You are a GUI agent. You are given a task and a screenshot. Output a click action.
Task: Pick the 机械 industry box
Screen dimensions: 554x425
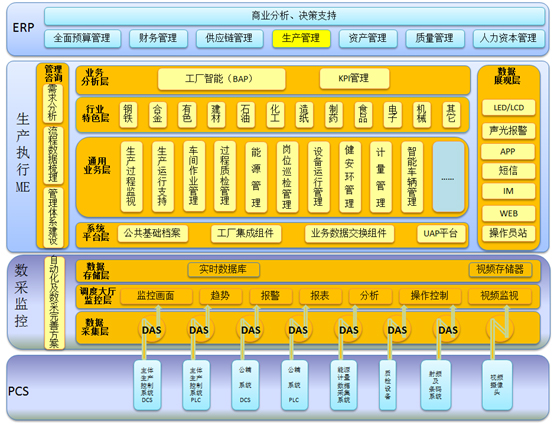[422, 114]
